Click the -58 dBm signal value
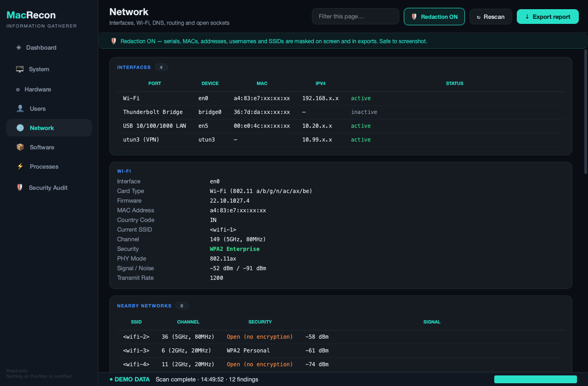The height and width of the screenshot is (386, 588). (317, 337)
